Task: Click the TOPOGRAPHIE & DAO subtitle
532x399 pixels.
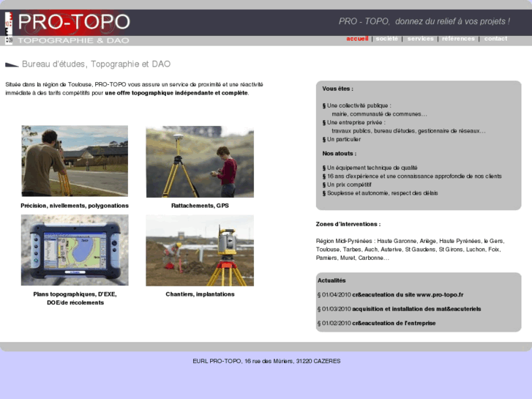Action: click(x=73, y=41)
